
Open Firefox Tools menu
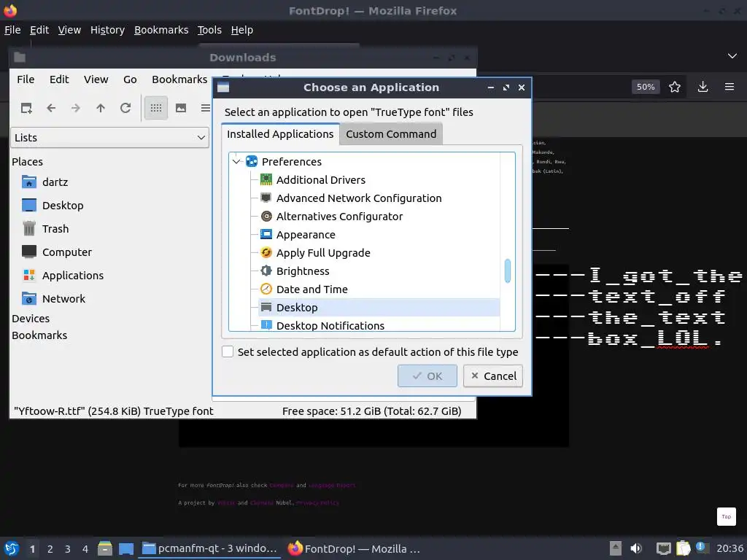pyautogui.click(x=209, y=30)
